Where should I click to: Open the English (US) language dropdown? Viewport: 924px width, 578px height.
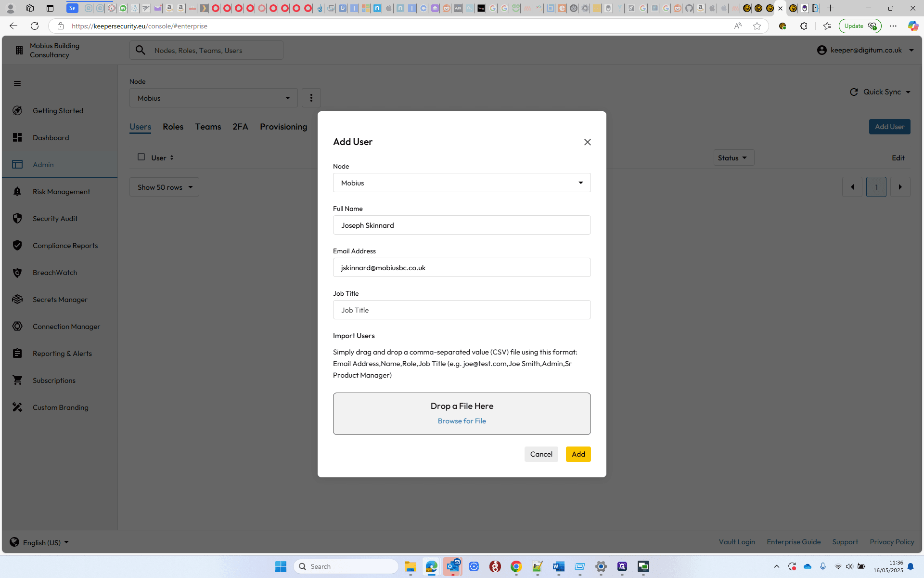tap(39, 542)
